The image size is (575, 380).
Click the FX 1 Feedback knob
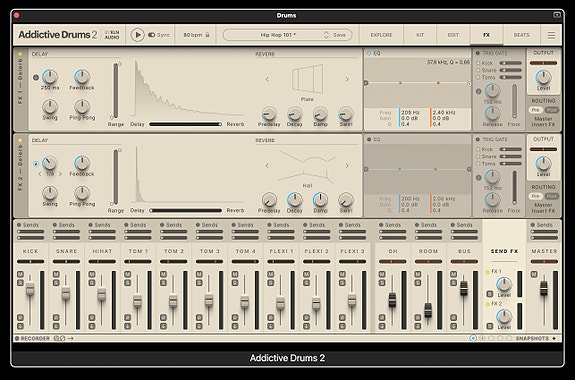coord(82,77)
